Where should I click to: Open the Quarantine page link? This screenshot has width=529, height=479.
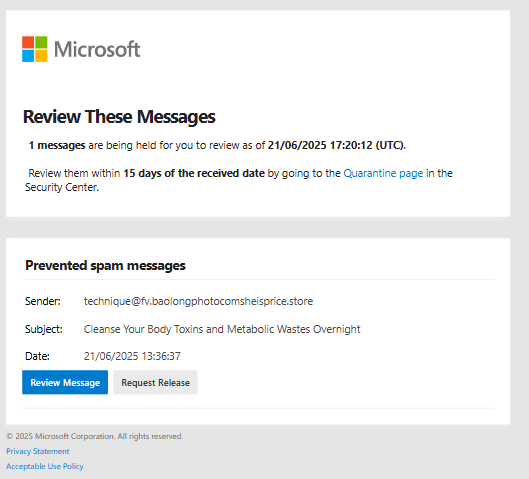tap(383, 173)
